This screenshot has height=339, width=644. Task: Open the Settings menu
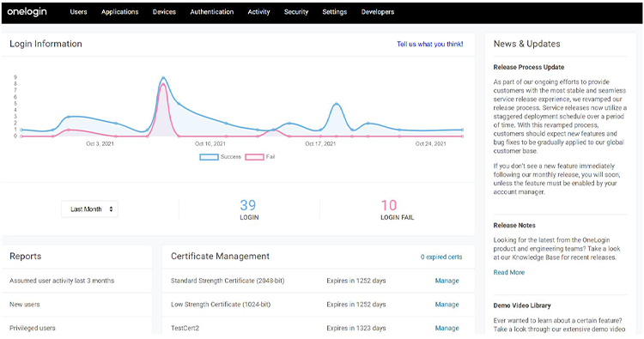coord(335,12)
